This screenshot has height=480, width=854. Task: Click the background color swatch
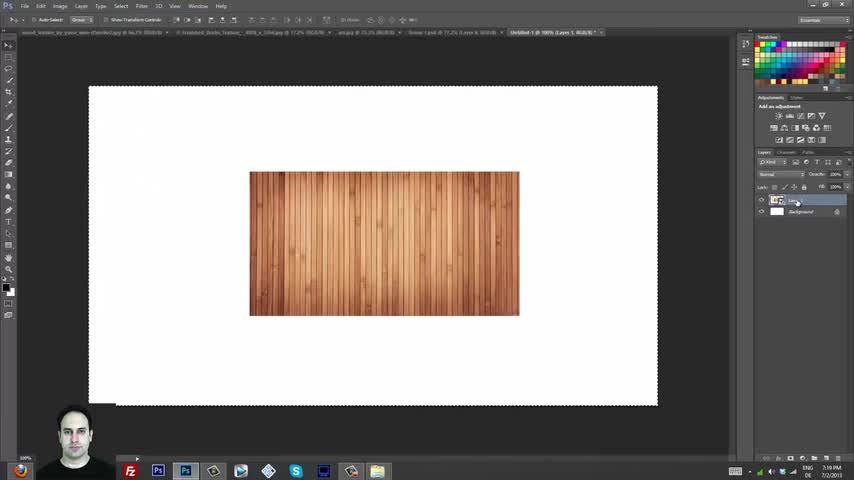(x=12, y=293)
